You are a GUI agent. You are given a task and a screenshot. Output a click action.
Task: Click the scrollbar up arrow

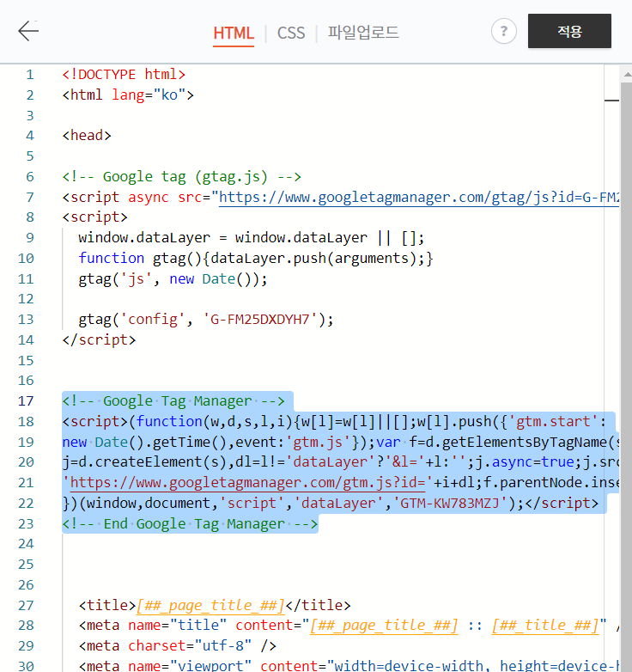627,75
